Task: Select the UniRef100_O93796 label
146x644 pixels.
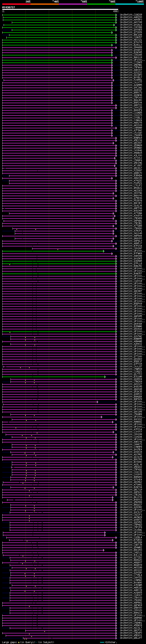Action: (131, 193)
